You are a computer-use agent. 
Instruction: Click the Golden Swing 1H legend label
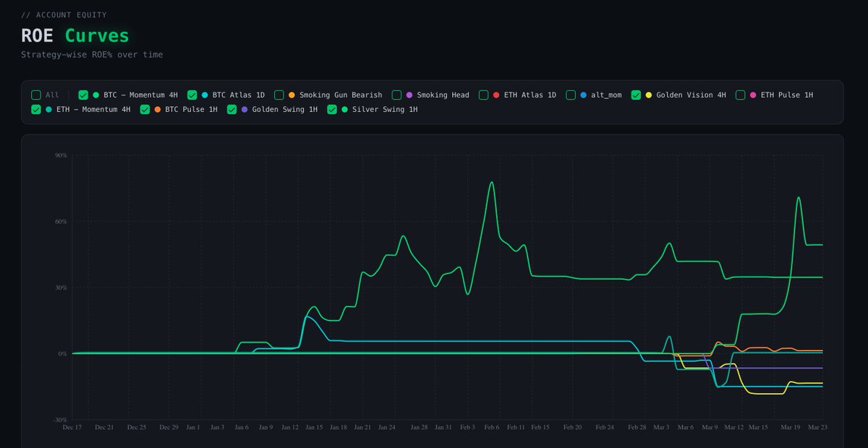(285, 109)
